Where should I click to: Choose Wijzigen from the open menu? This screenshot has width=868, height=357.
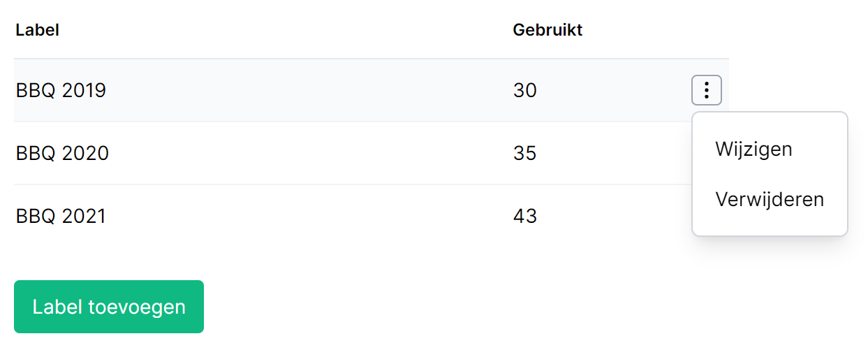(753, 150)
